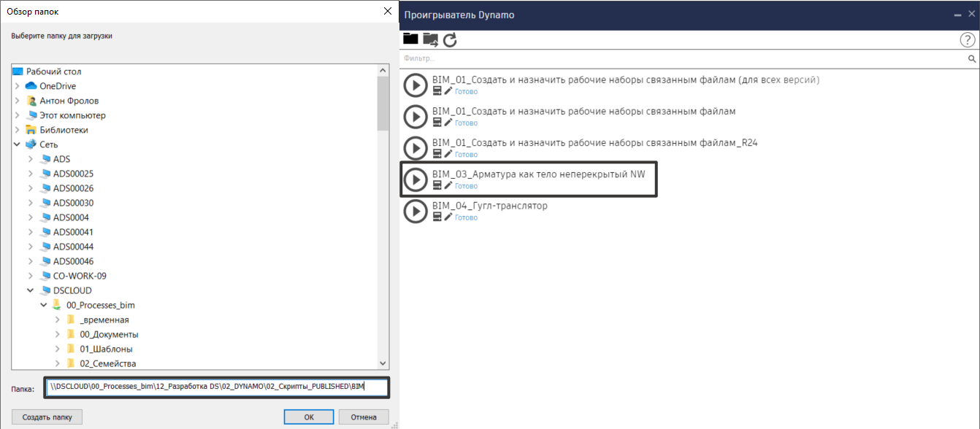Run BIM_01 script ending with 'связанным файлам'

point(416,117)
